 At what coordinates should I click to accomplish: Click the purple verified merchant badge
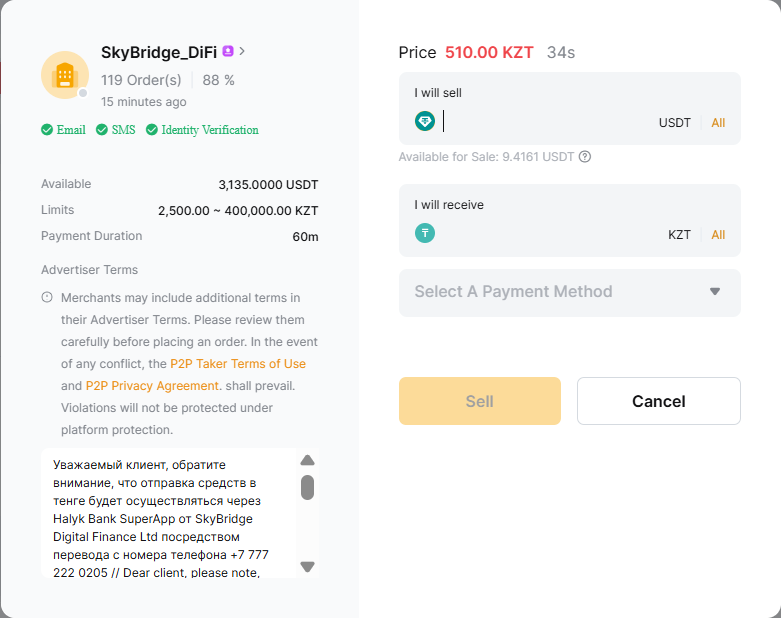[x=228, y=51]
